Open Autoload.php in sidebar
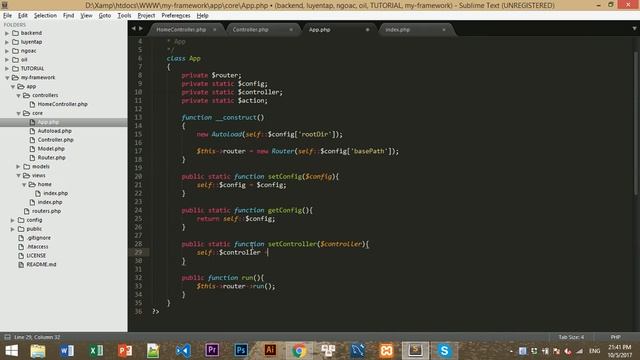 (54, 131)
